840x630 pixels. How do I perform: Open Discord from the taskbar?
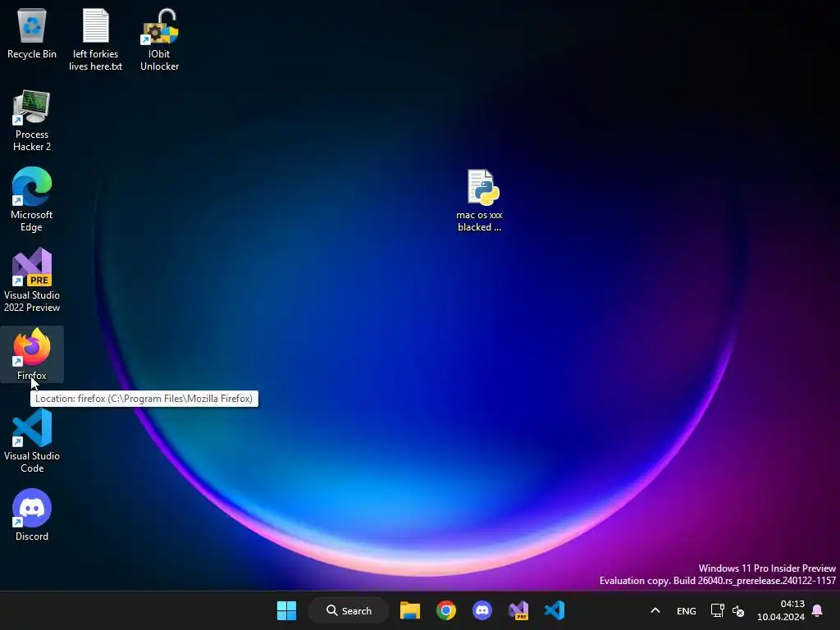pos(482,610)
